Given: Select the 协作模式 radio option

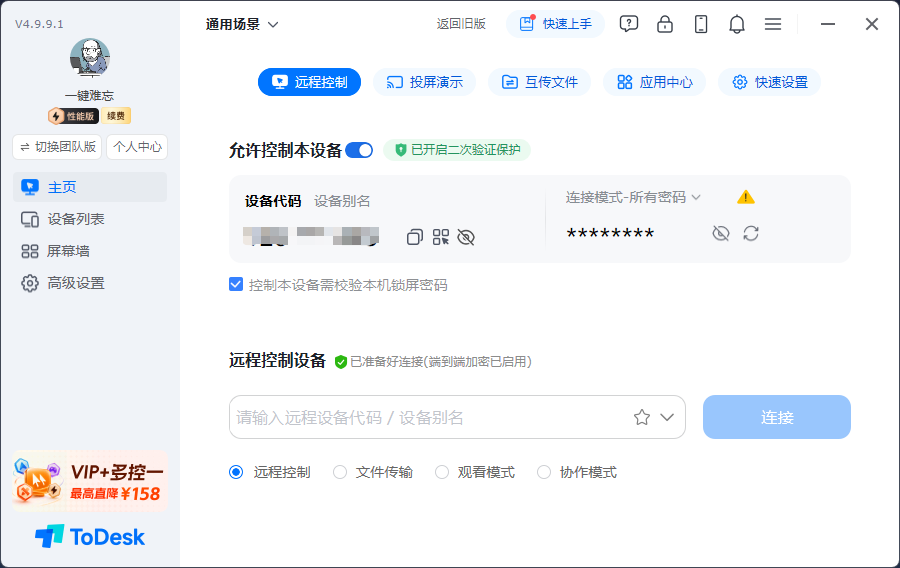Looking at the screenshot, I should 544,472.
